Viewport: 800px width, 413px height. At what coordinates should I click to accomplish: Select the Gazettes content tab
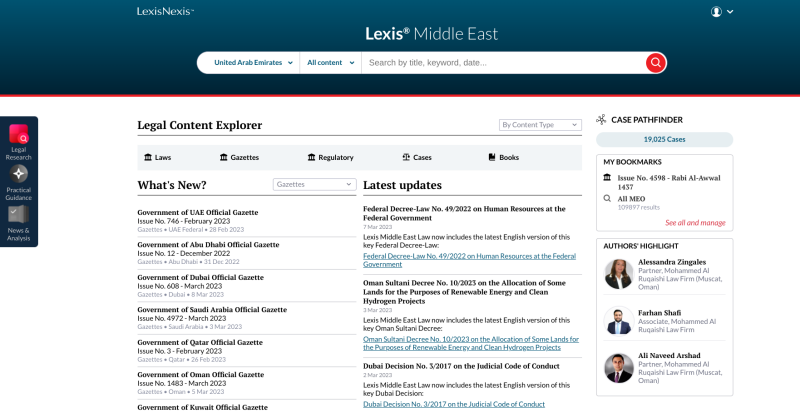point(239,157)
